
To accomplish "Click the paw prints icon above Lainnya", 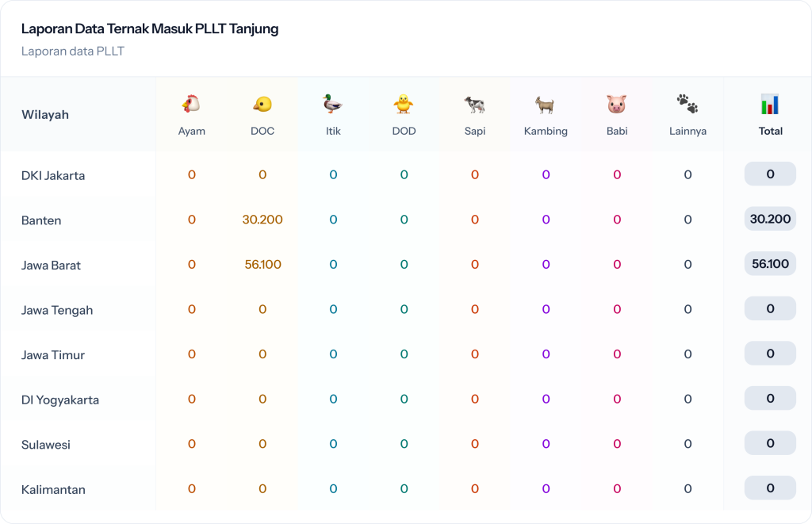I will (688, 104).
